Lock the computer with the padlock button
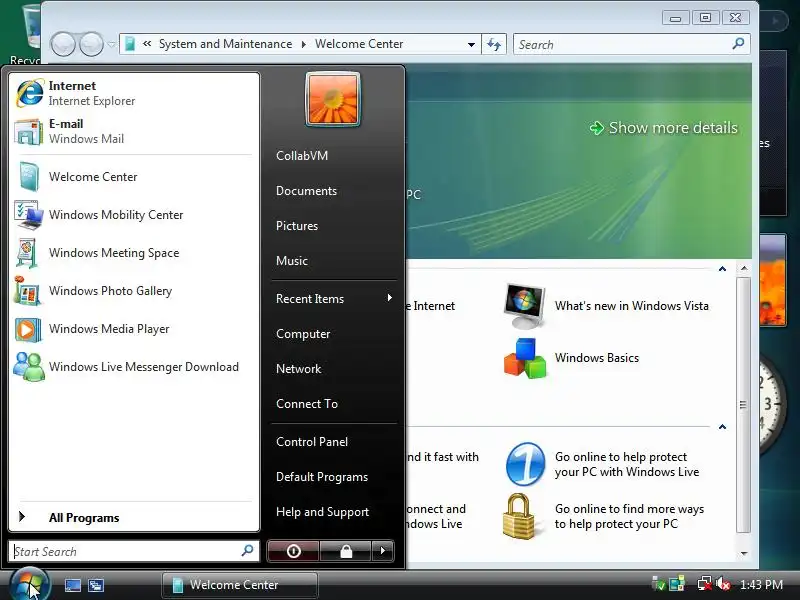Screen dimensions: 800x600 (346, 551)
